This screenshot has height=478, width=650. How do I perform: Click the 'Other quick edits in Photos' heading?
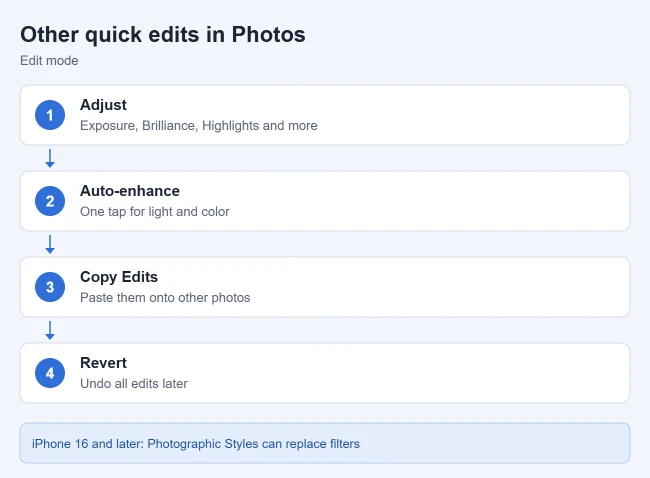(163, 34)
